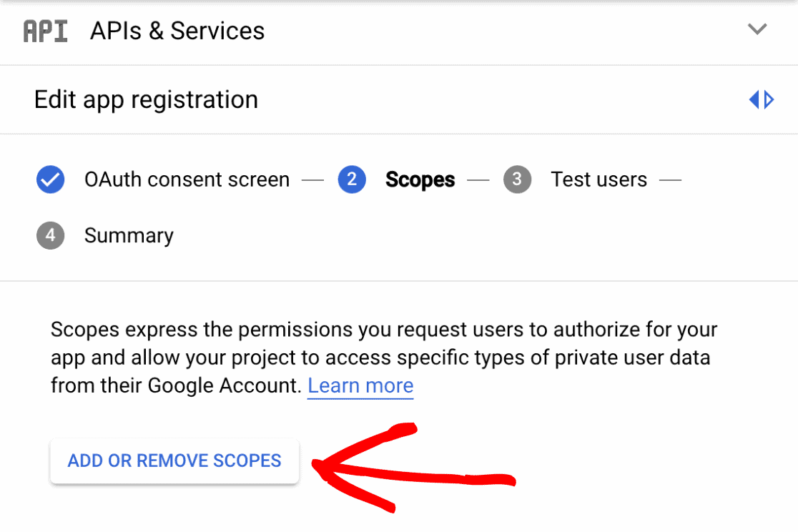Click the connector dash after OAuth consent screen
The height and width of the screenshot is (532, 798).
coord(312,180)
